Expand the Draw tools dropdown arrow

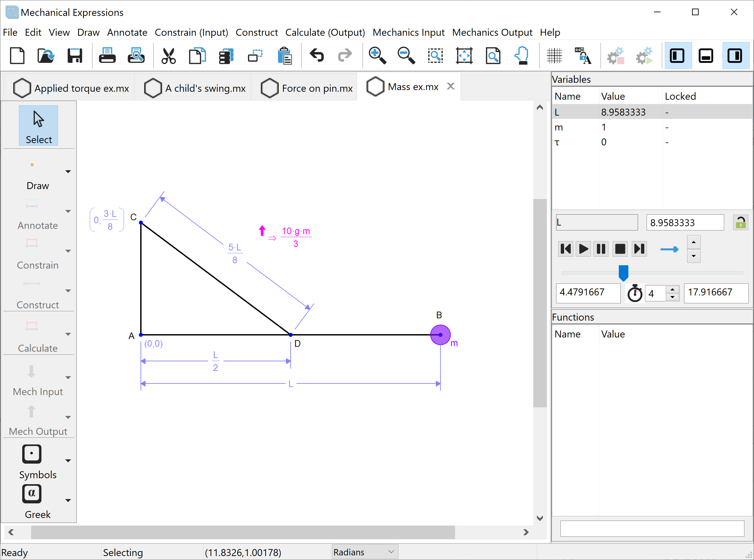pyautogui.click(x=68, y=172)
